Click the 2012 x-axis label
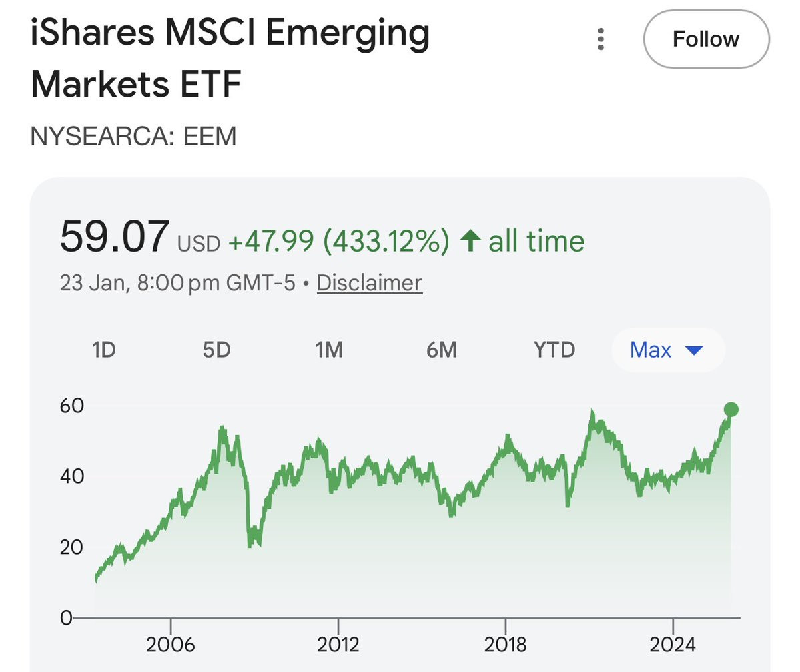The image size is (800, 672). coord(338,644)
